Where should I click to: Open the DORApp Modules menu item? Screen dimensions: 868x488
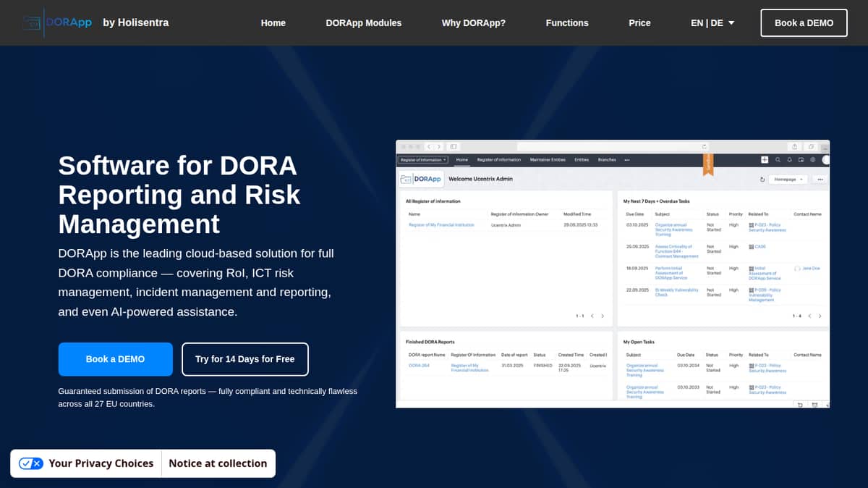(364, 22)
